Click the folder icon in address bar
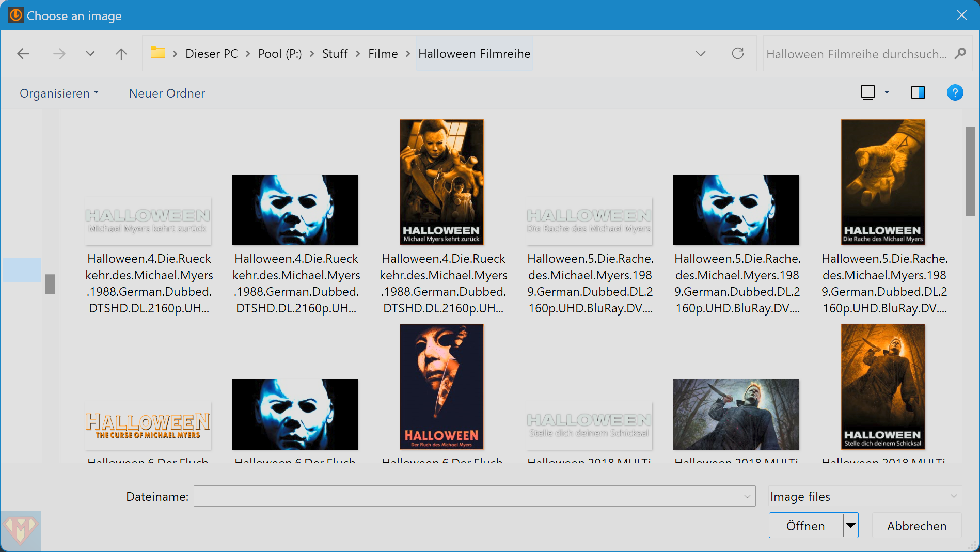 tap(157, 53)
